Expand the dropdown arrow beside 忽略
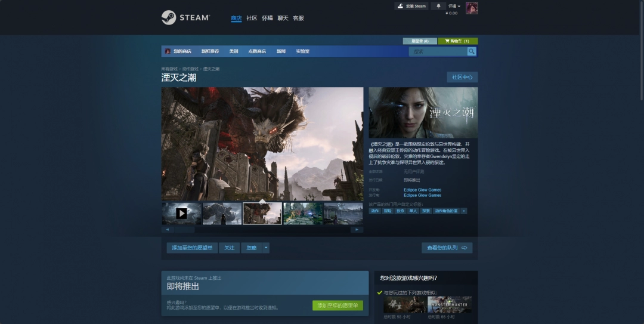644x324 pixels. coord(266,248)
